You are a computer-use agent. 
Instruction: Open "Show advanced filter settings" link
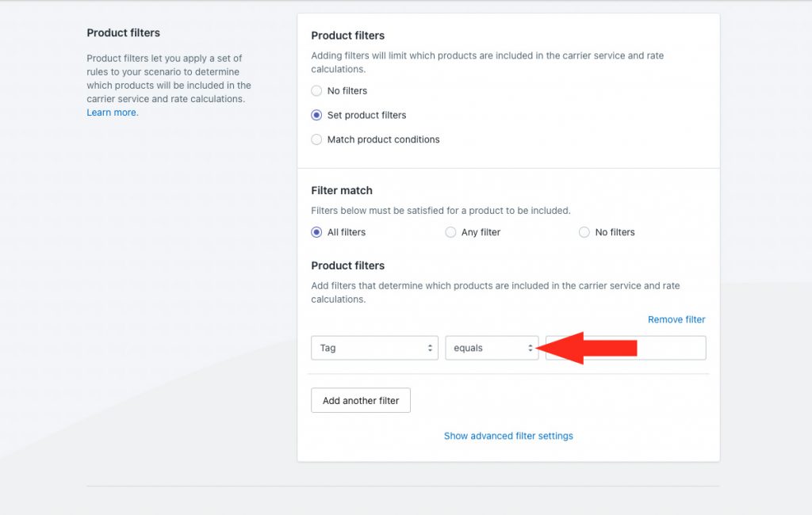coord(508,436)
